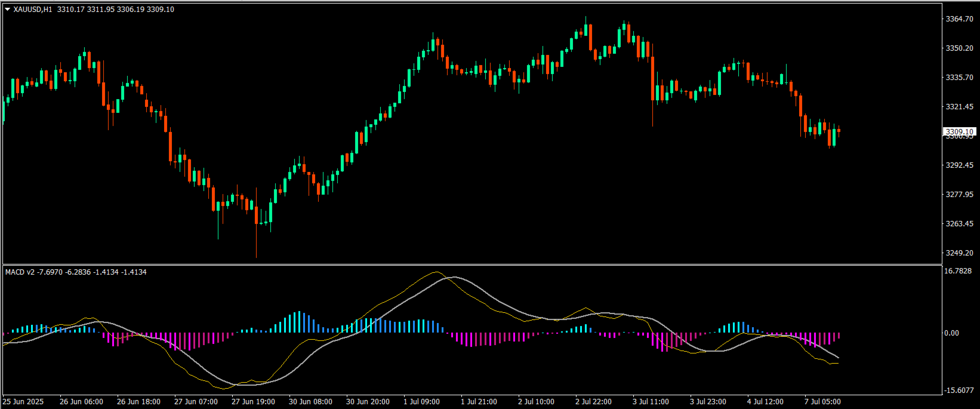
Task: Click the 25 Jun 2025 time label
Action: [23, 402]
